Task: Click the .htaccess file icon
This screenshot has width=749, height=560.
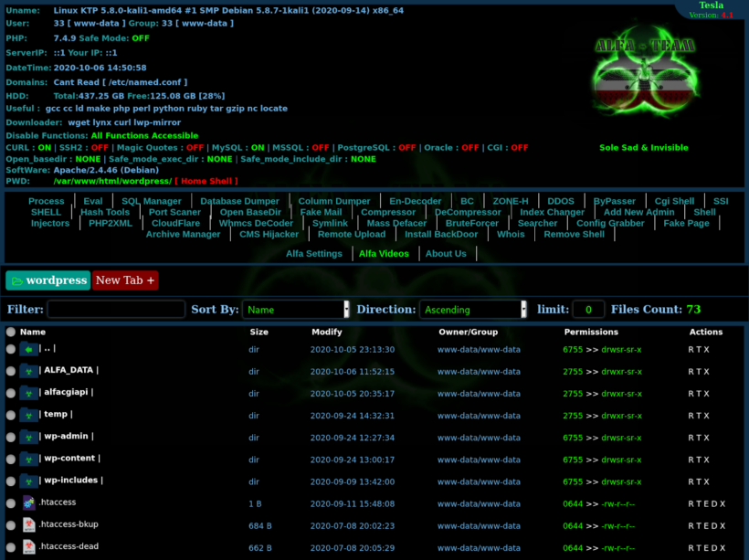Action: (29, 503)
